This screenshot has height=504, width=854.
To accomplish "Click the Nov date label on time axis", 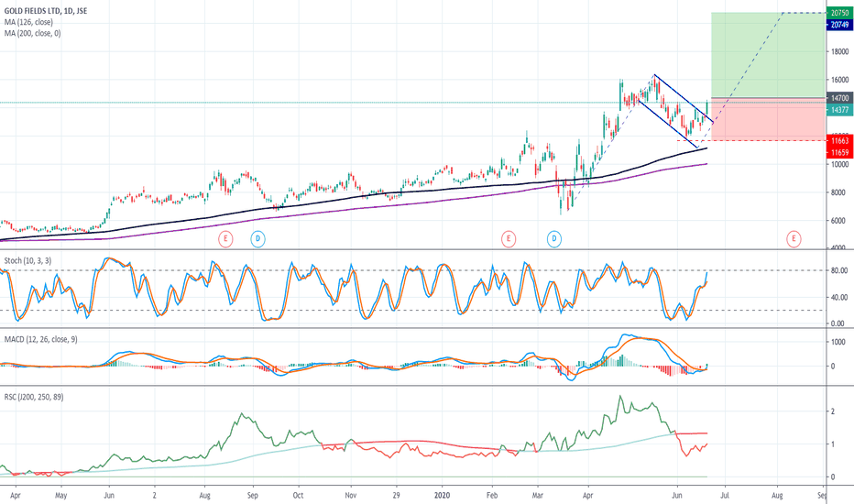I will [x=351, y=496].
